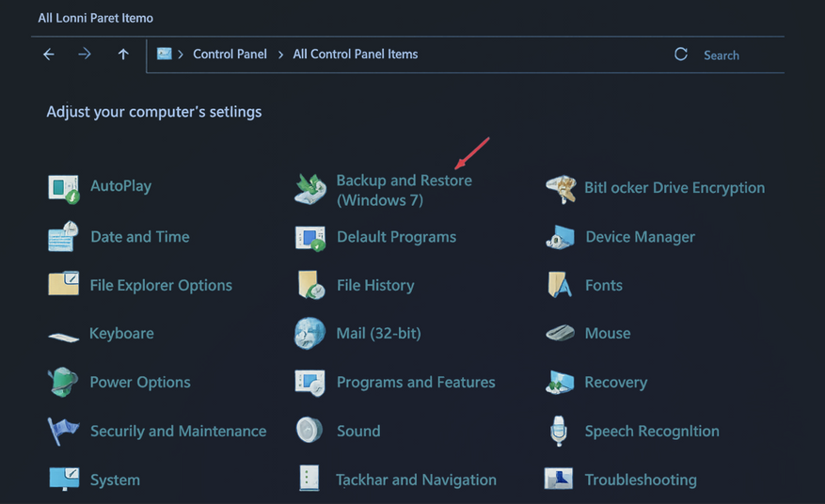Open Security and Maintenance link
This screenshot has height=504, width=825.
point(178,431)
